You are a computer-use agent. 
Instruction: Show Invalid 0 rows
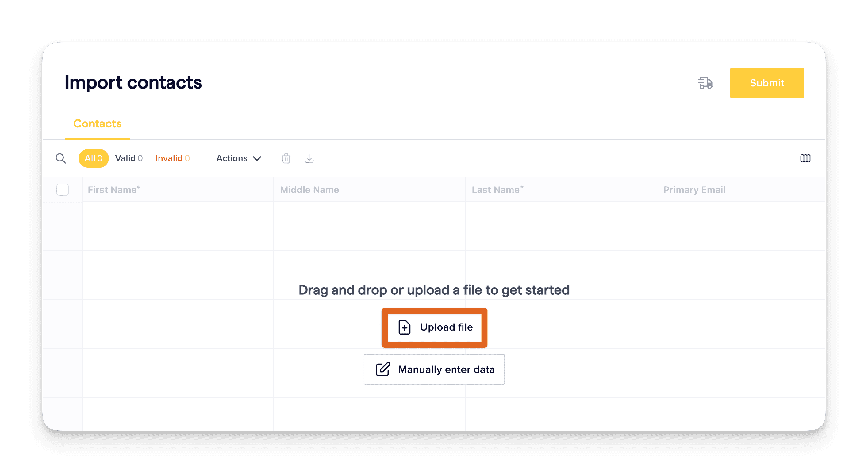pos(172,158)
